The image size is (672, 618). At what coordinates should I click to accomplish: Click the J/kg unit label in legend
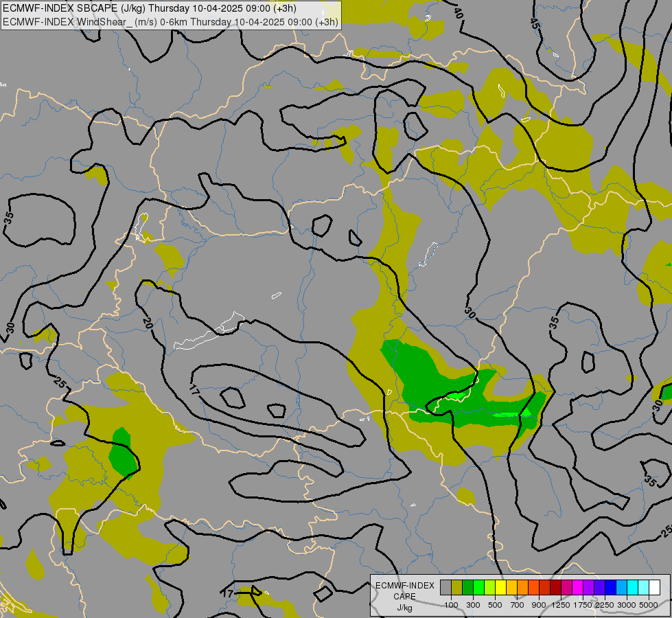[404, 608]
